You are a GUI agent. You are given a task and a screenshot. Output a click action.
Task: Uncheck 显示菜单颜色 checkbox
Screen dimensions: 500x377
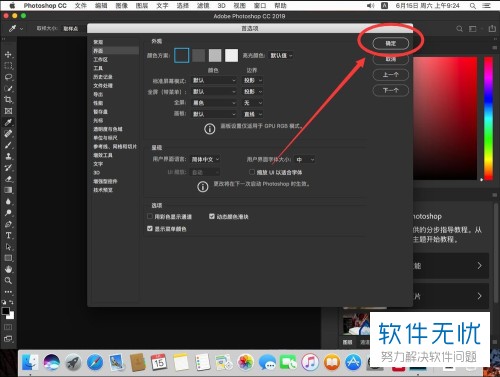[150, 229]
